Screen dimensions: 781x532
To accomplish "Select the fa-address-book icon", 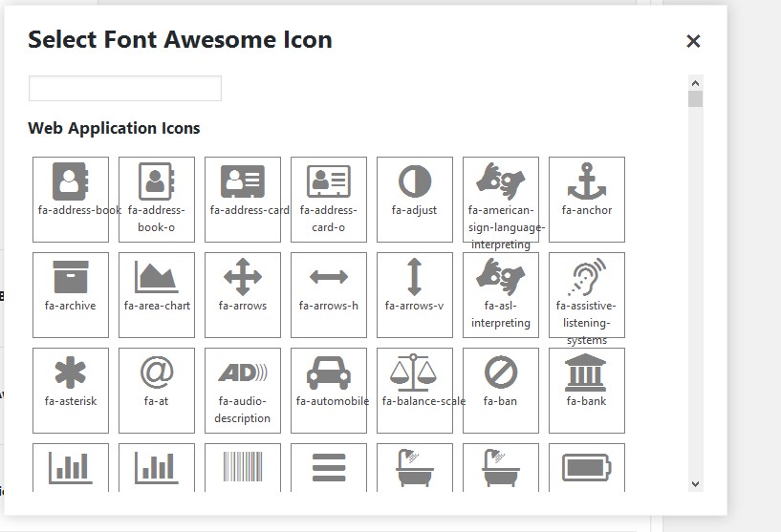I will coord(70,200).
